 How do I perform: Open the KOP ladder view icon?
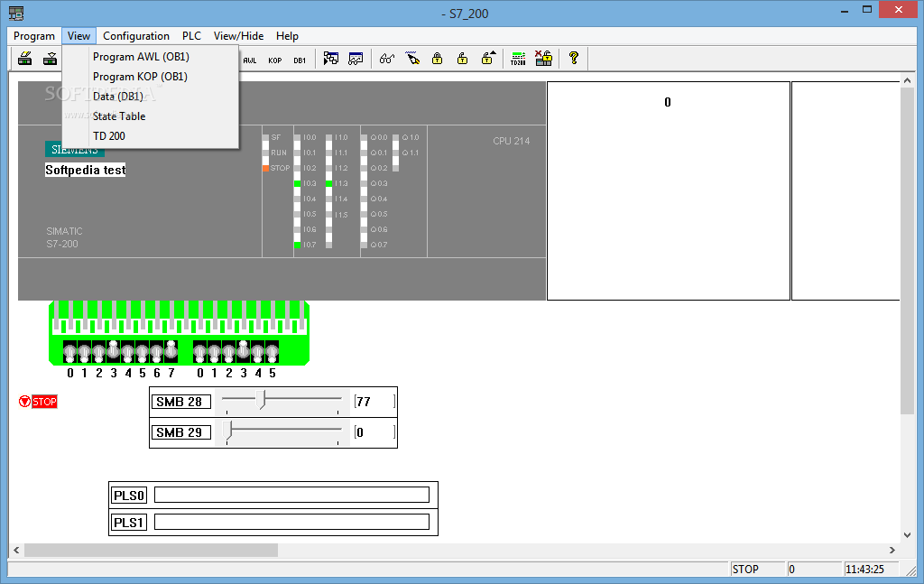click(274, 60)
